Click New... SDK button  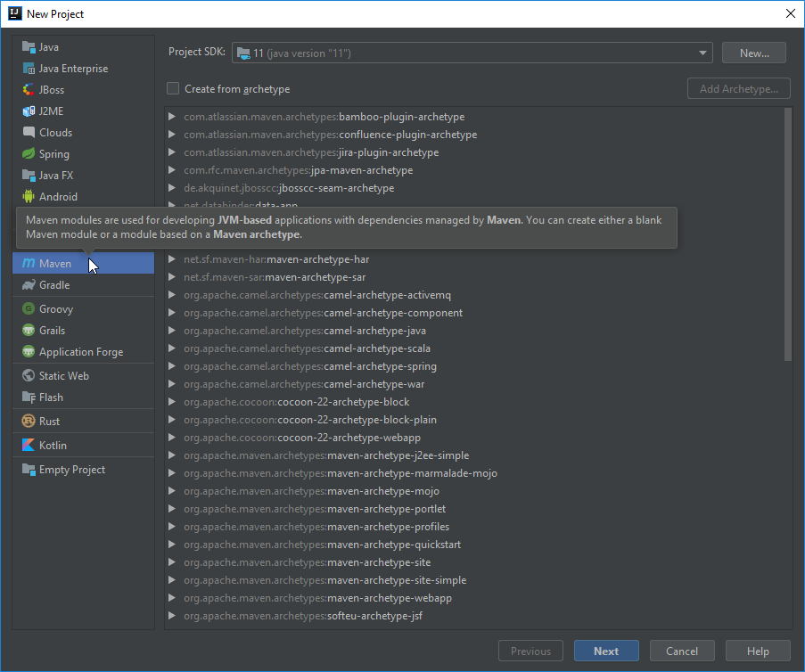pyautogui.click(x=753, y=53)
